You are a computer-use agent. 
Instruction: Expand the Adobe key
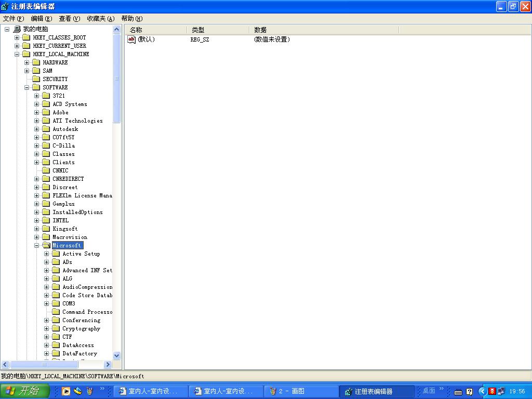coord(36,112)
